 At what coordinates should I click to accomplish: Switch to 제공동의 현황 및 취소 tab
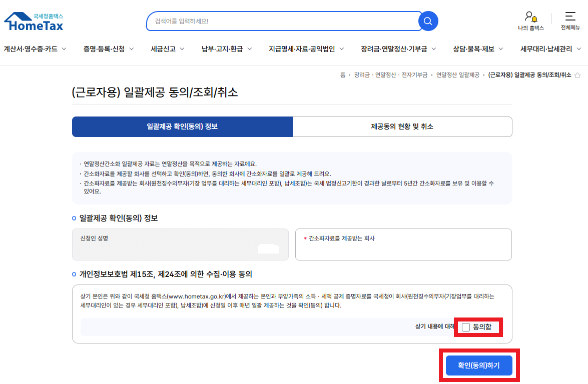click(x=402, y=126)
